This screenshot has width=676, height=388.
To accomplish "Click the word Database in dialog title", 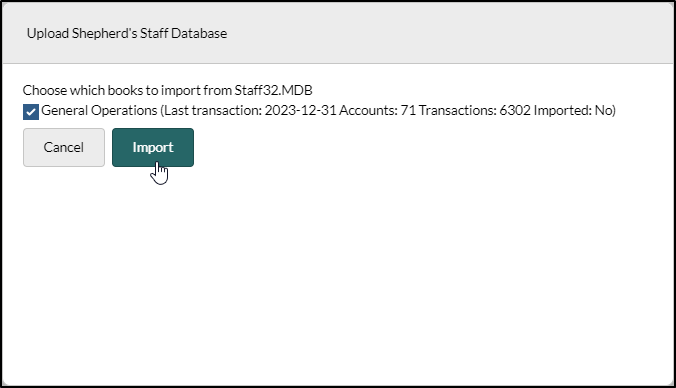I will 199,34.
